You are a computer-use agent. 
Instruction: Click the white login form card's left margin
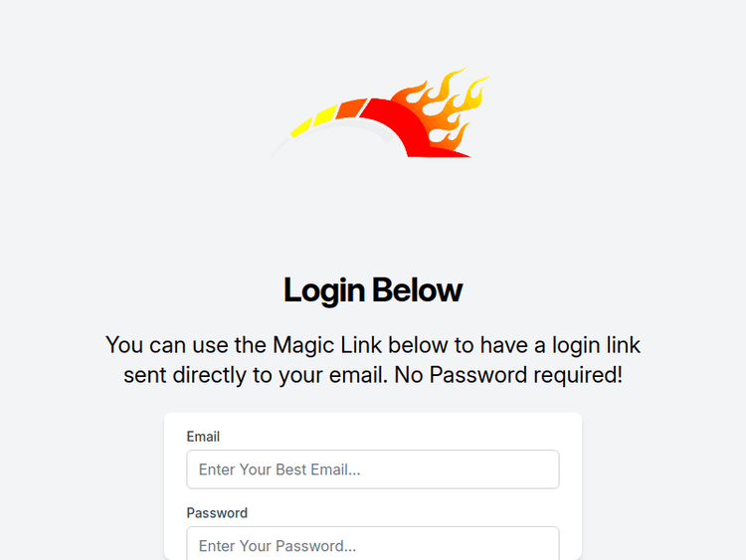pos(174,487)
